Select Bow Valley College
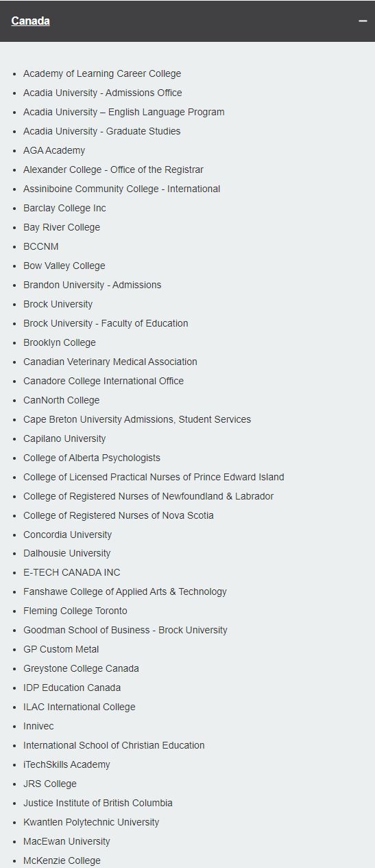This screenshot has height=868, width=375. pos(64,266)
